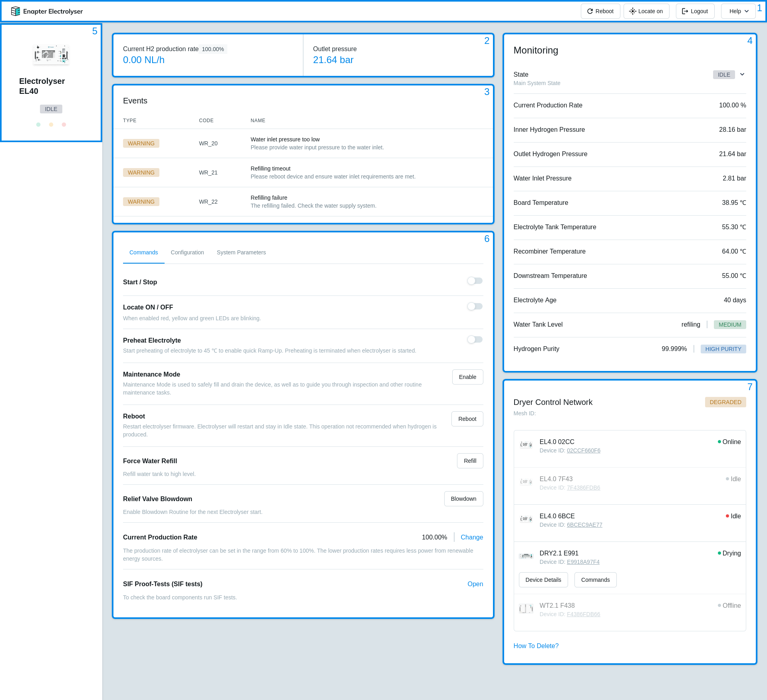Viewport: 767px width, 700px height.
Task: Click the WT2.1 F438 water tank icon
Action: 526,609
